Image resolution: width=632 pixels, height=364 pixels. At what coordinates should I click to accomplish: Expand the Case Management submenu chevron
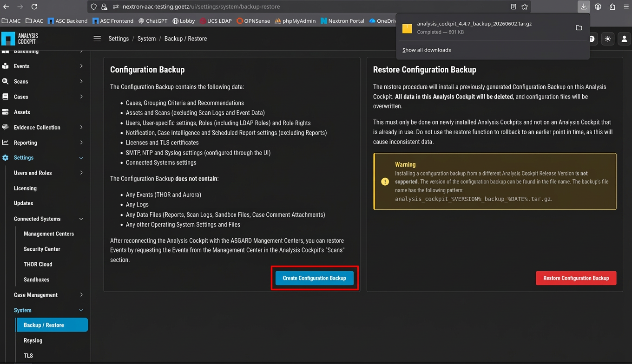tap(81, 295)
